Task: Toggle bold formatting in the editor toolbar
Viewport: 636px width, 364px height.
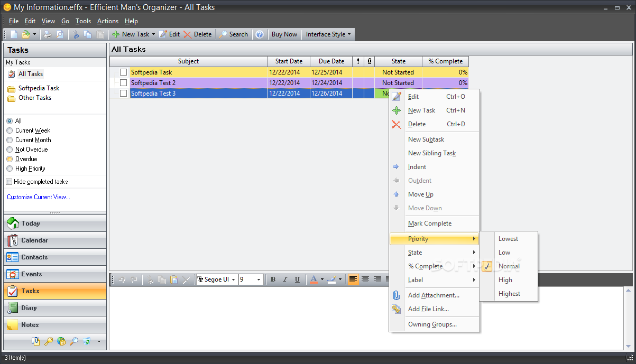Action: click(273, 279)
